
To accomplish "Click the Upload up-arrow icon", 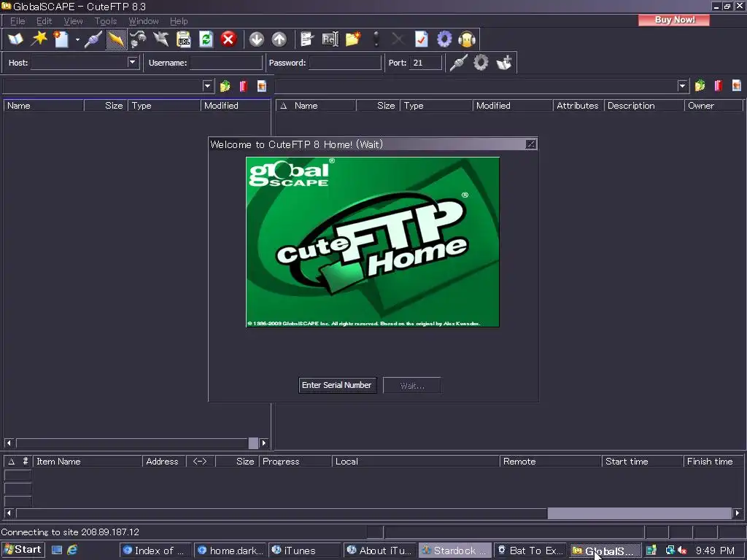I will (279, 39).
